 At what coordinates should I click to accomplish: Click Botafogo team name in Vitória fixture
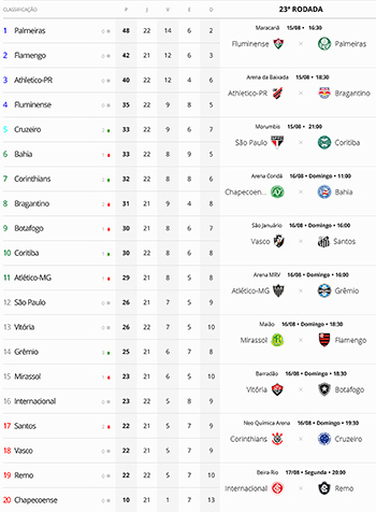(349, 390)
